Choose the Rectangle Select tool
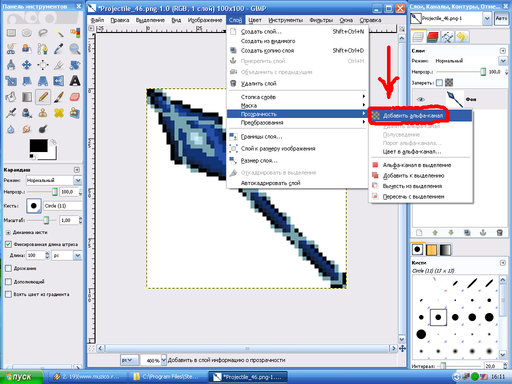 [x=11, y=33]
